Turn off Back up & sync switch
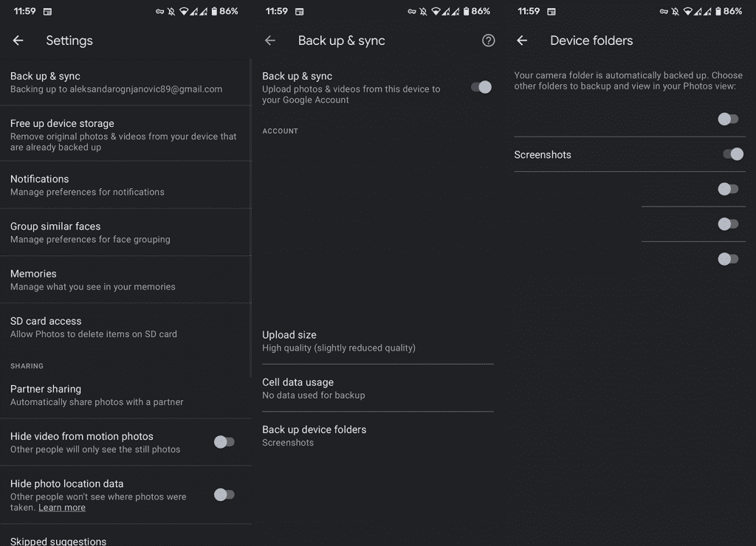The width and height of the screenshot is (756, 546). (x=481, y=87)
